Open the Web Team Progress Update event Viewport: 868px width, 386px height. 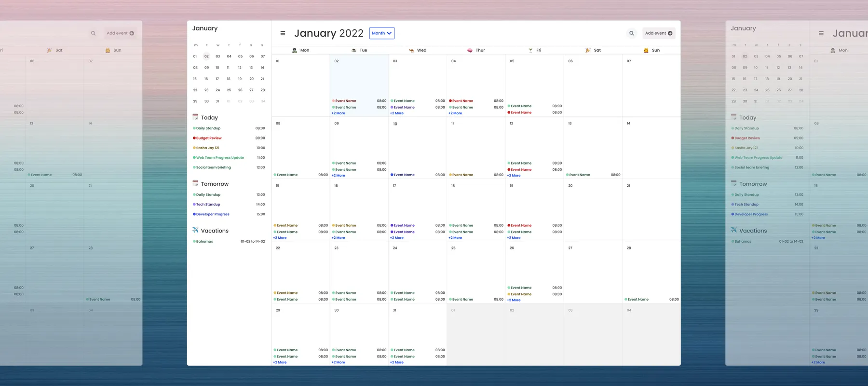tap(229, 158)
